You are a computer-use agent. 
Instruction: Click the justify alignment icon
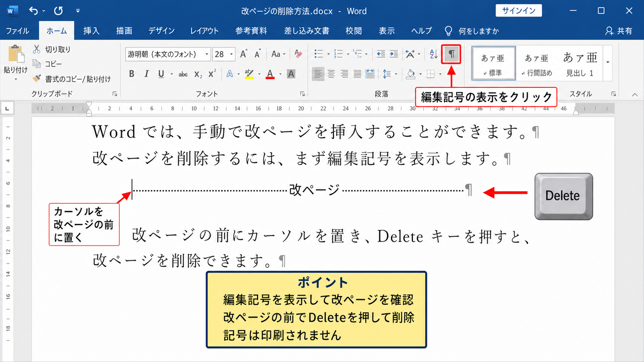357,74
